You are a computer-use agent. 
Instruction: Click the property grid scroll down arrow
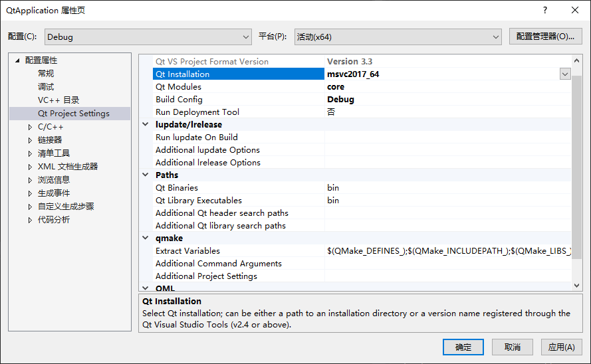pyautogui.click(x=576, y=285)
